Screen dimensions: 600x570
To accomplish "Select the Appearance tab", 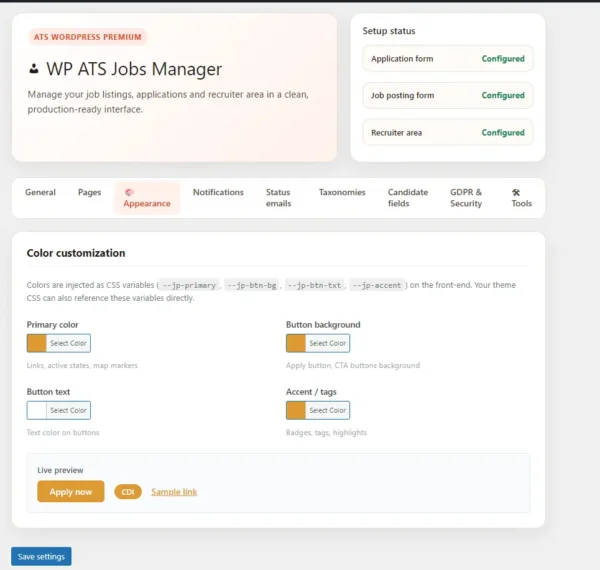I will (x=147, y=198).
